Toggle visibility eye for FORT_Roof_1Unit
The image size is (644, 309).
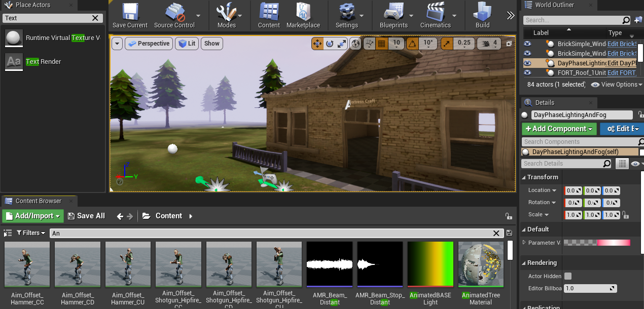(x=527, y=73)
